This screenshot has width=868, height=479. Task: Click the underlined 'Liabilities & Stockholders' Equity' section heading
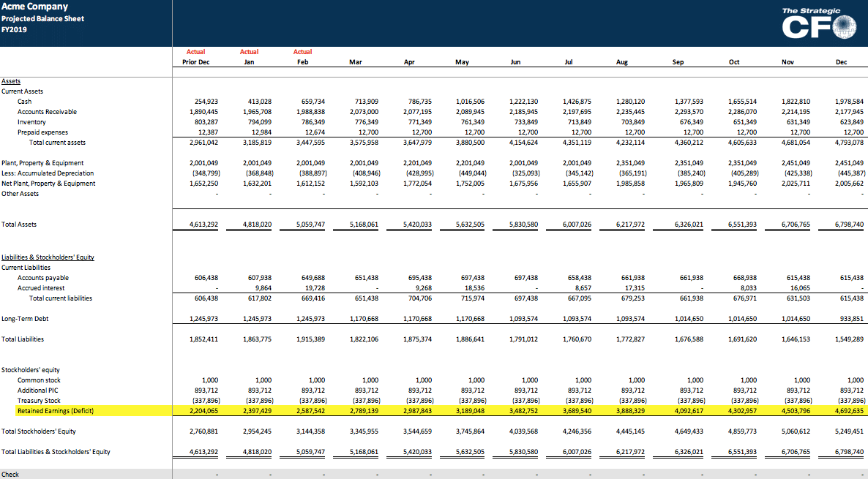48,257
